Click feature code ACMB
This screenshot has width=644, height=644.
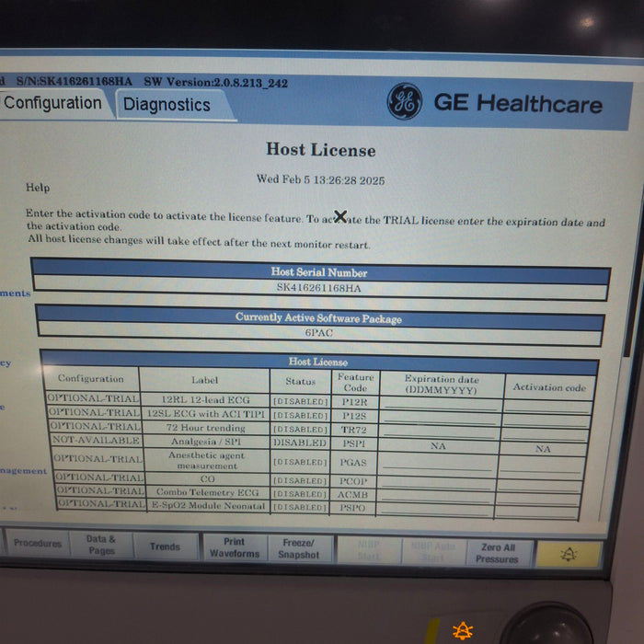pos(352,495)
